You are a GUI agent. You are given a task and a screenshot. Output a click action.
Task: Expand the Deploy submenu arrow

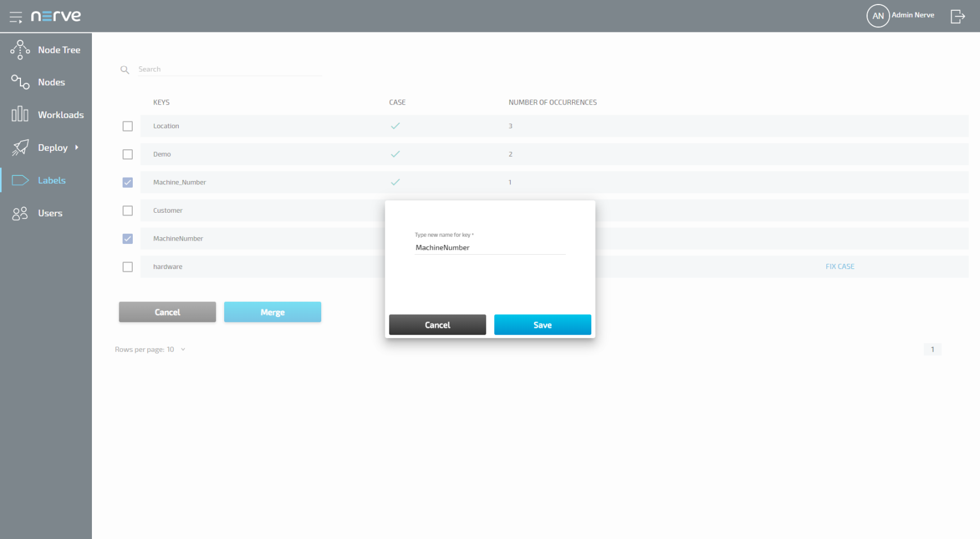point(77,148)
